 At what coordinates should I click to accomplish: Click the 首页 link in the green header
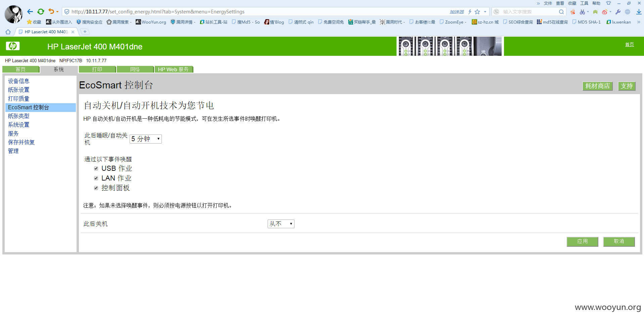pos(629,45)
